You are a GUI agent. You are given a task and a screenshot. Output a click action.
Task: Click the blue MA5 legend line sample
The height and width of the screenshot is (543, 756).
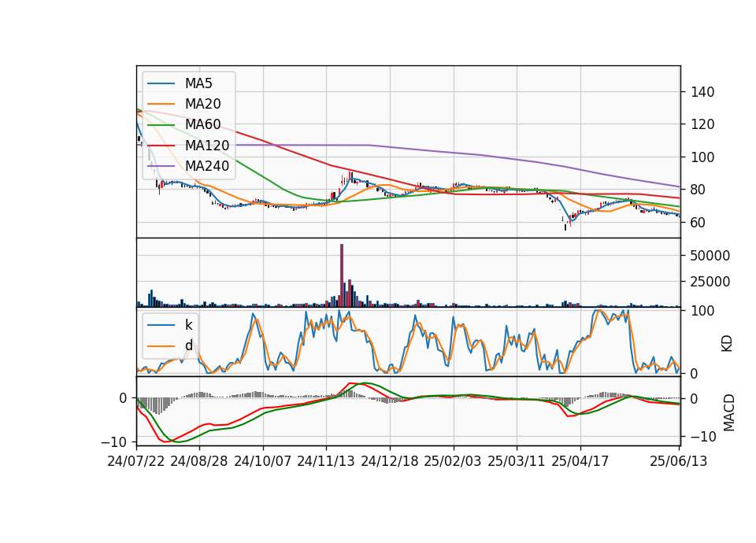click(161, 84)
